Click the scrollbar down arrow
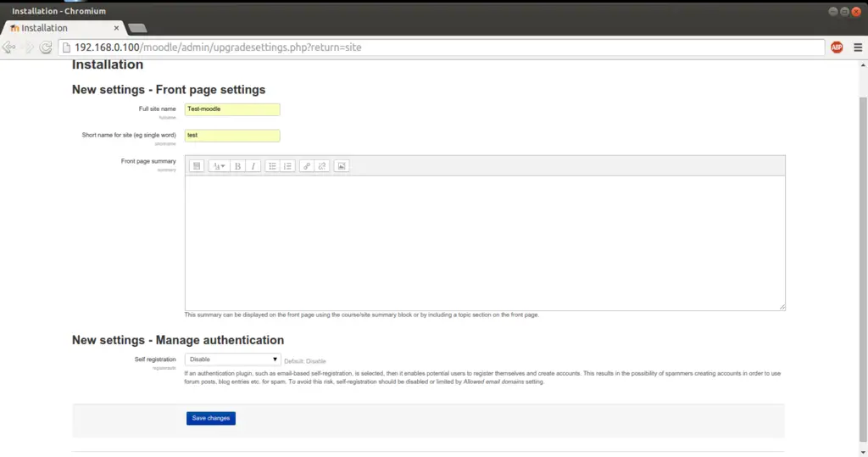Viewport: 868px width, 457px height. 863,452
